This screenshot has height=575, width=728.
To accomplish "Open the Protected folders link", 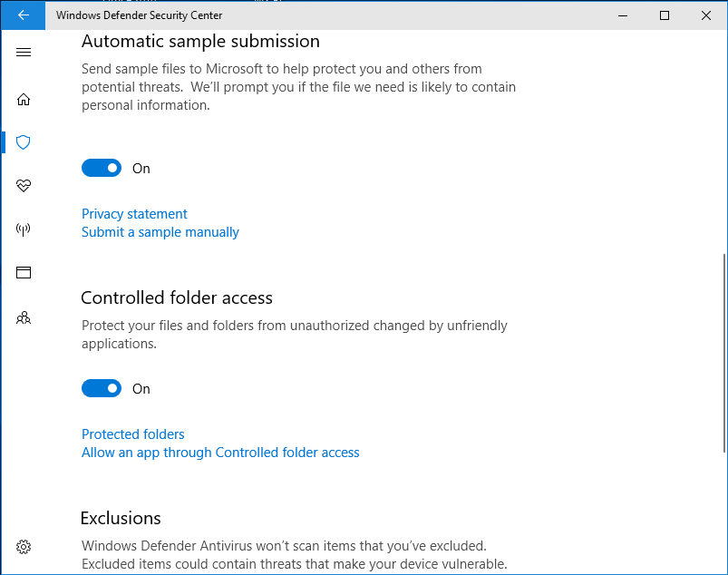I will click(132, 434).
